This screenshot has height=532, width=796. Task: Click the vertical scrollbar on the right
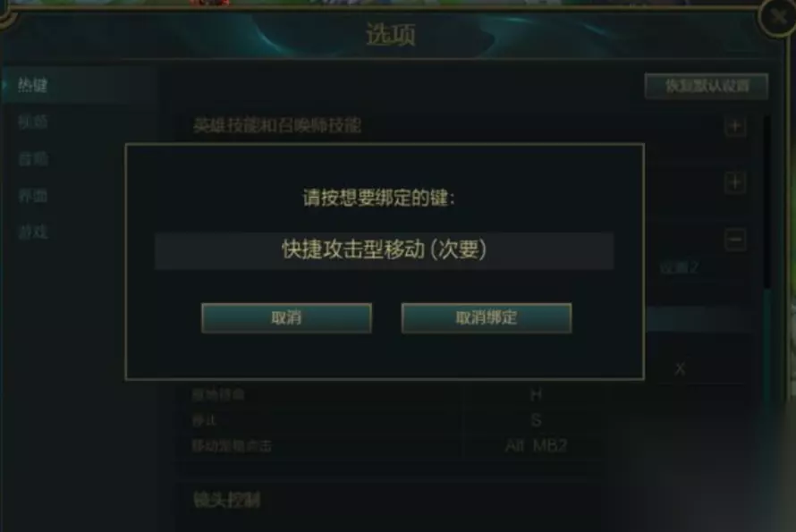767,203
